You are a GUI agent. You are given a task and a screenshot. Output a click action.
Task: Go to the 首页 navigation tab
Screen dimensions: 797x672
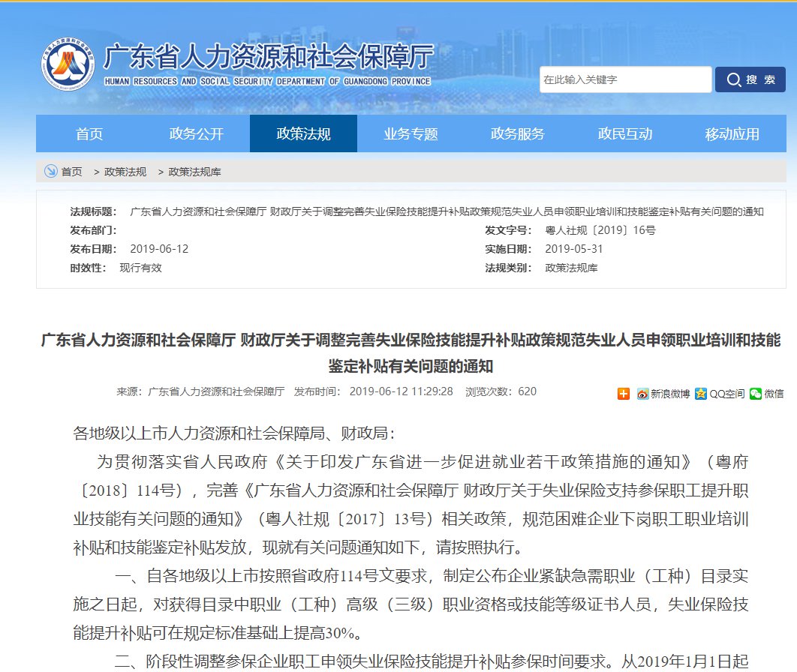pos(89,134)
